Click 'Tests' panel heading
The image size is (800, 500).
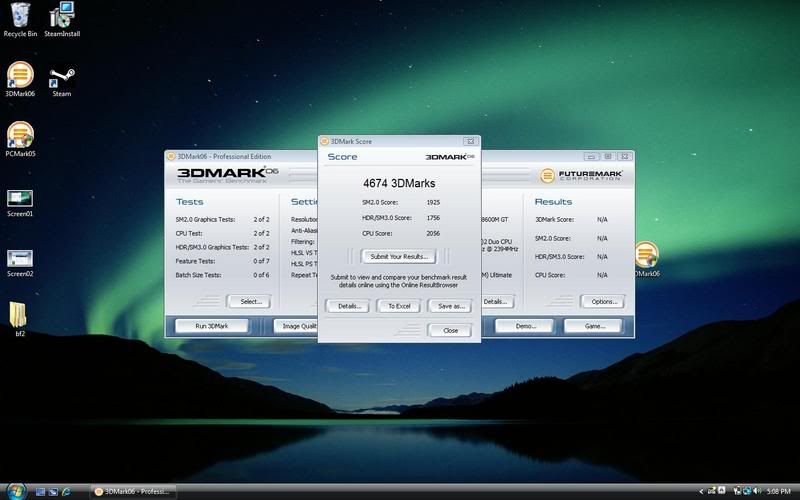click(189, 202)
